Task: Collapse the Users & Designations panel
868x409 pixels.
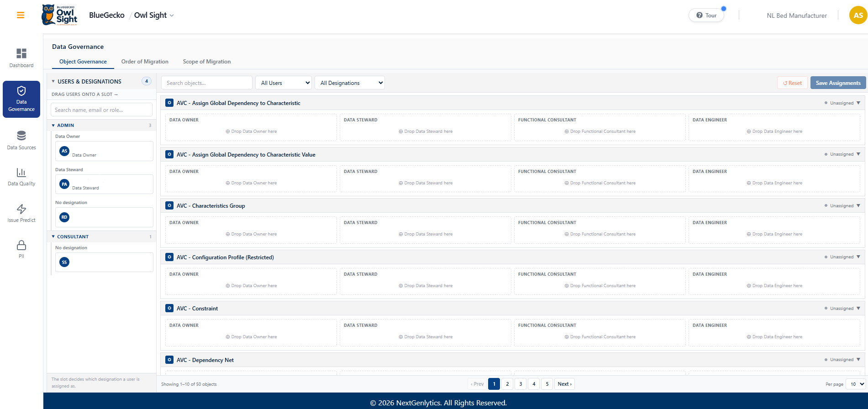Action: 53,81
